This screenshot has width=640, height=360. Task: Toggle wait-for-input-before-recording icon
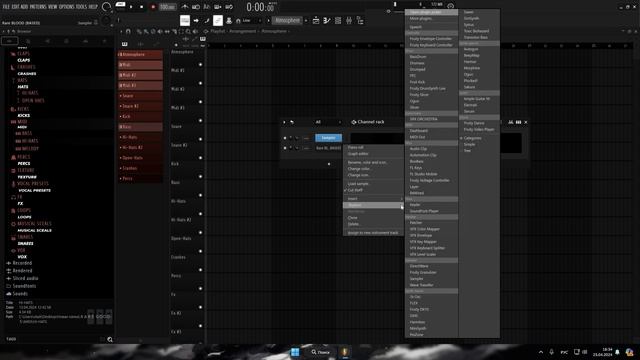coord(196,7)
